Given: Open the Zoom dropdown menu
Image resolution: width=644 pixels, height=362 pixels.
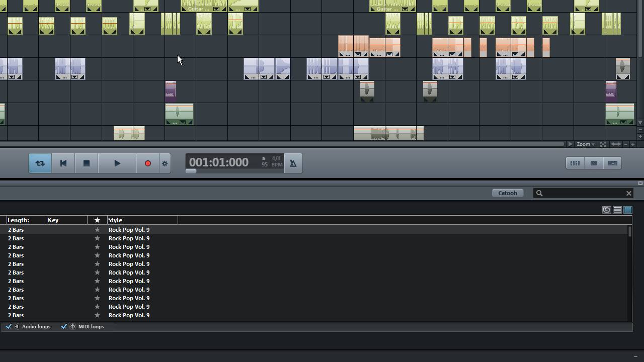Looking at the screenshot, I should coord(586,144).
